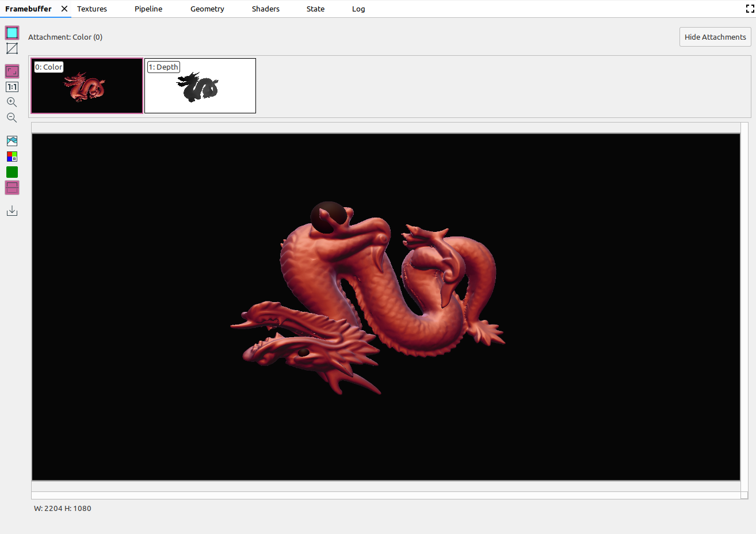Enable zoom to fit view
Viewport: 756px width, 534px height.
[12, 71]
